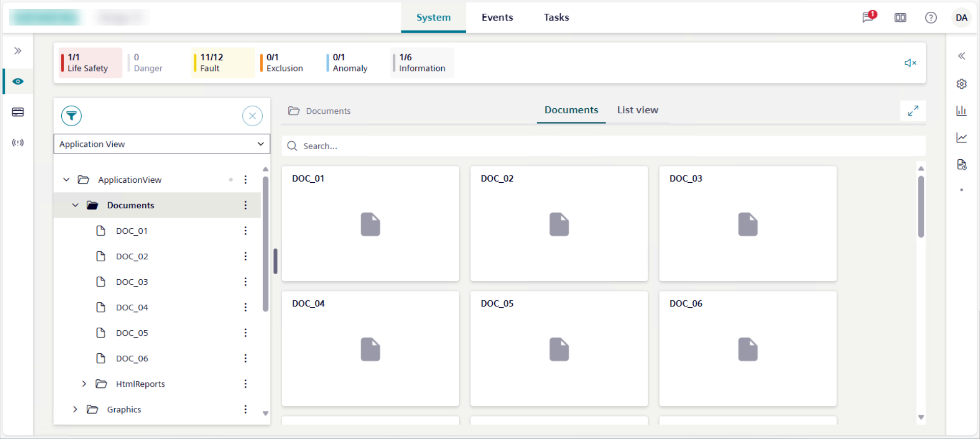
Task: Click the filter funnel icon
Action: tap(71, 116)
